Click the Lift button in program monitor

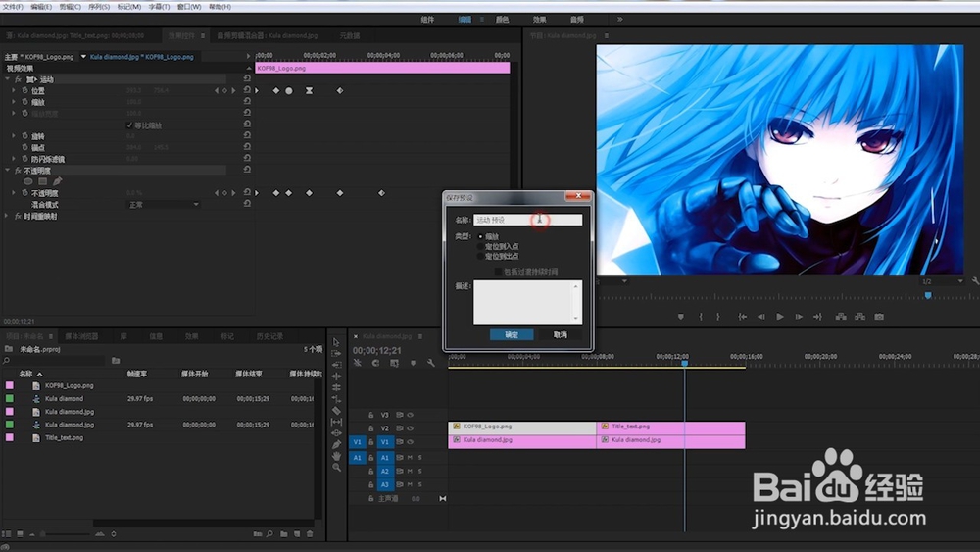click(x=841, y=317)
